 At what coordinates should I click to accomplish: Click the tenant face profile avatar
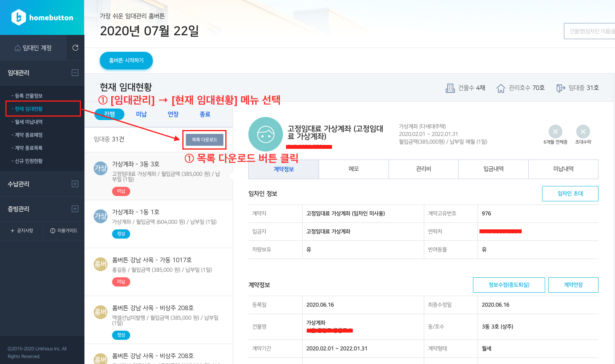click(x=266, y=134)
